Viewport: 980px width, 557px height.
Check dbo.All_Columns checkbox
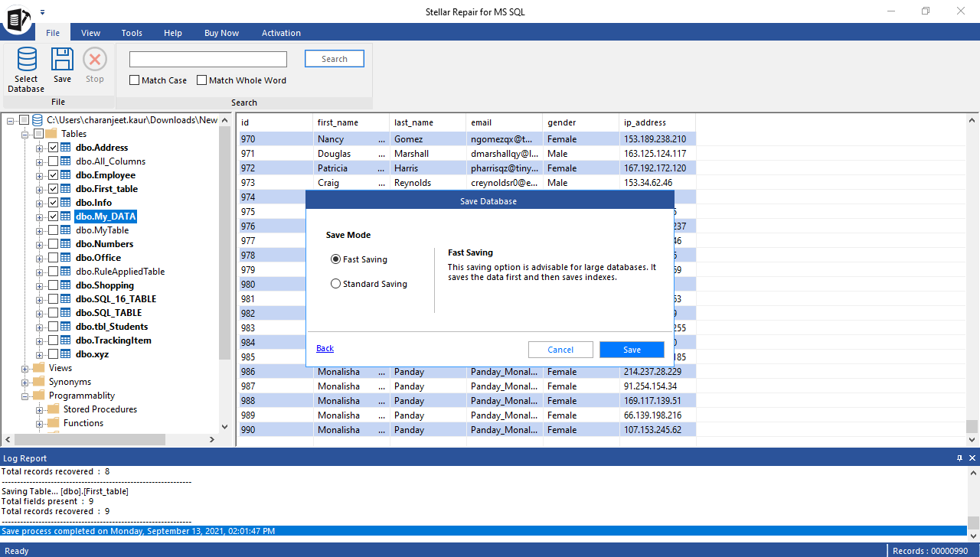click(53, 161)
